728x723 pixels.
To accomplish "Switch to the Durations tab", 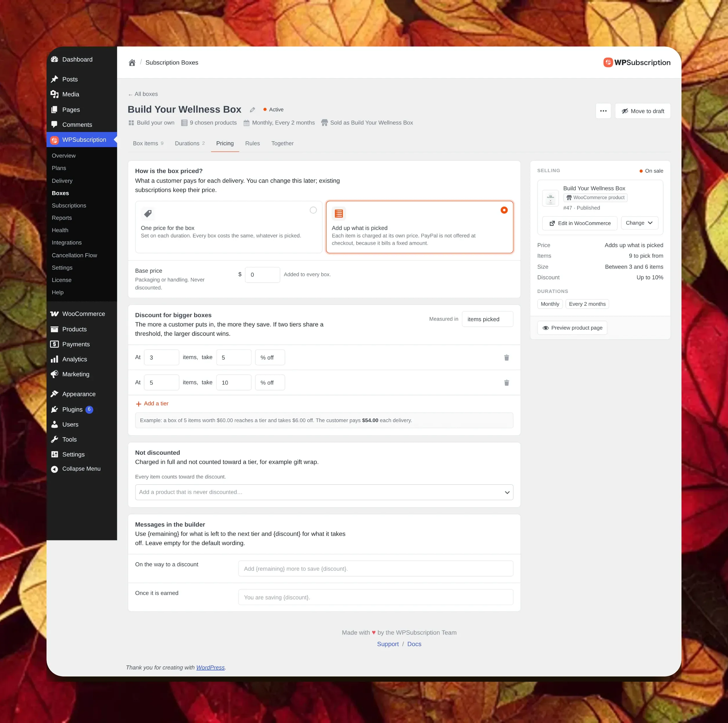I will tap(190, 144).
